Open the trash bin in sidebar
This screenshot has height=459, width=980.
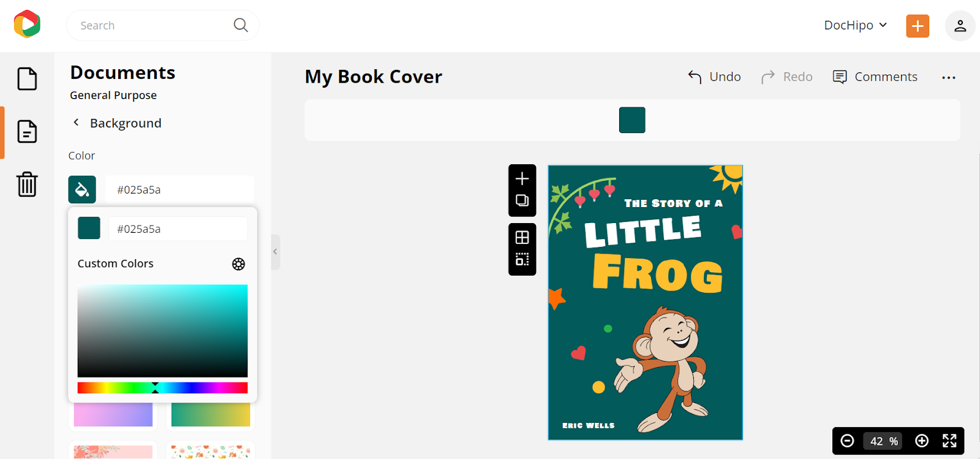tap(27, 184)
